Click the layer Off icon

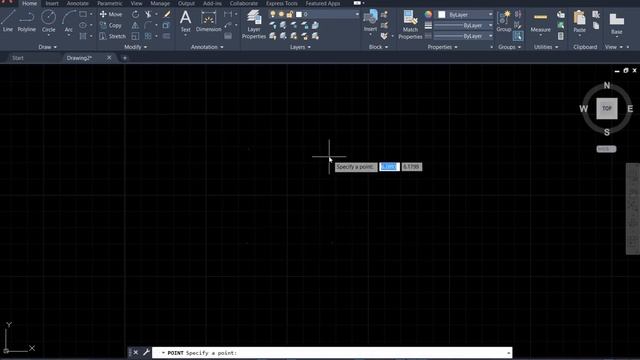click(x=273, y=25)
